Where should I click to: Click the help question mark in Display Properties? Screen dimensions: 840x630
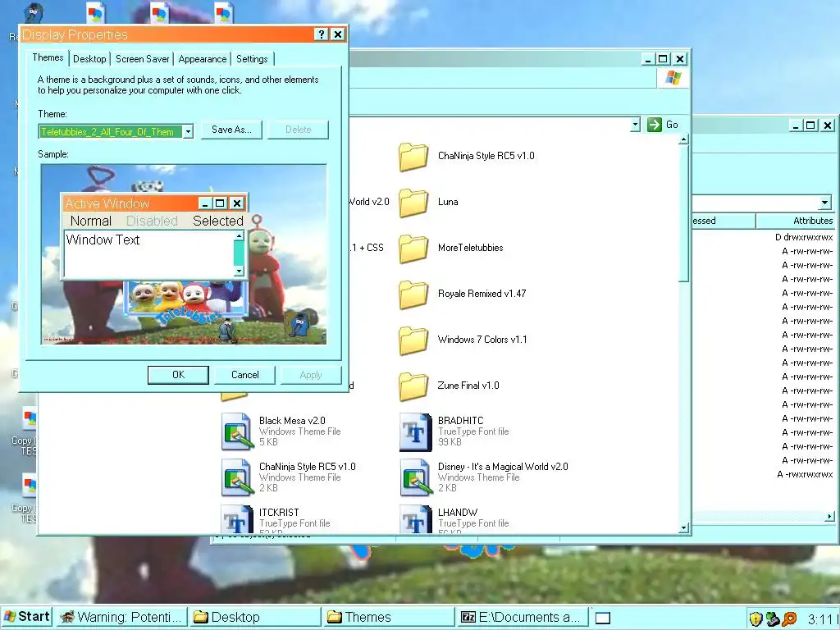(321, 34)
